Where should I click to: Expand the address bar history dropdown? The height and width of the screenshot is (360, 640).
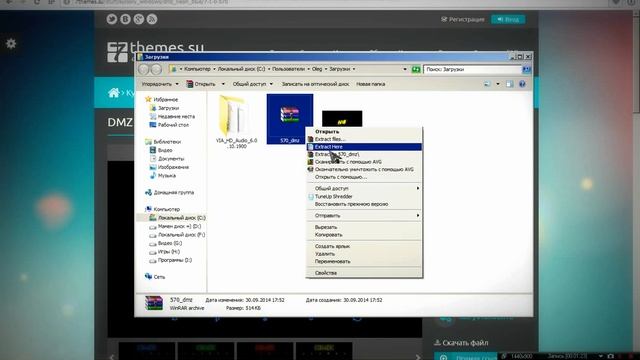coord(405,69)
